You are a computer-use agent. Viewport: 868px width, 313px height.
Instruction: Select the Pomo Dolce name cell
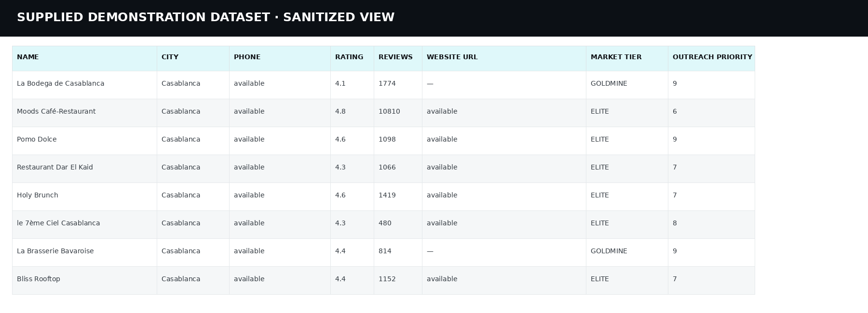(x=84, y=141)
